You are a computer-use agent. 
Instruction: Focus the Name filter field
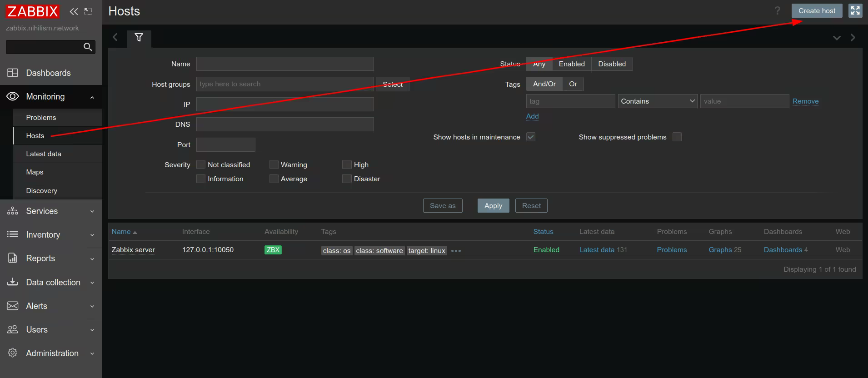[285, 64]
